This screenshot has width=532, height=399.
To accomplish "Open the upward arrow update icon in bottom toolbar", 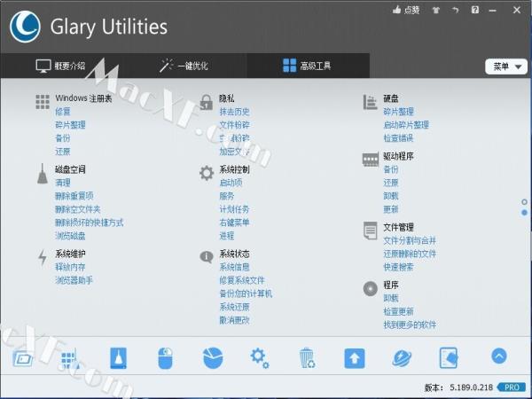I will (x=355, y=358).
